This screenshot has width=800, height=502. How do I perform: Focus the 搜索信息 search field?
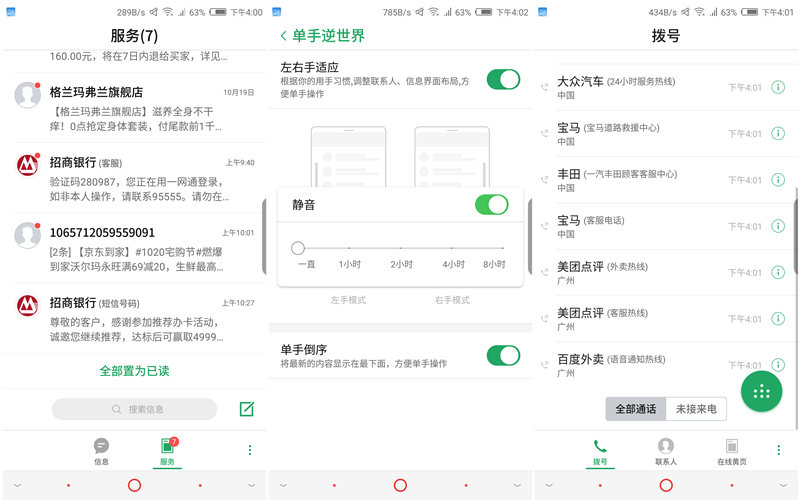pos(135,409)
